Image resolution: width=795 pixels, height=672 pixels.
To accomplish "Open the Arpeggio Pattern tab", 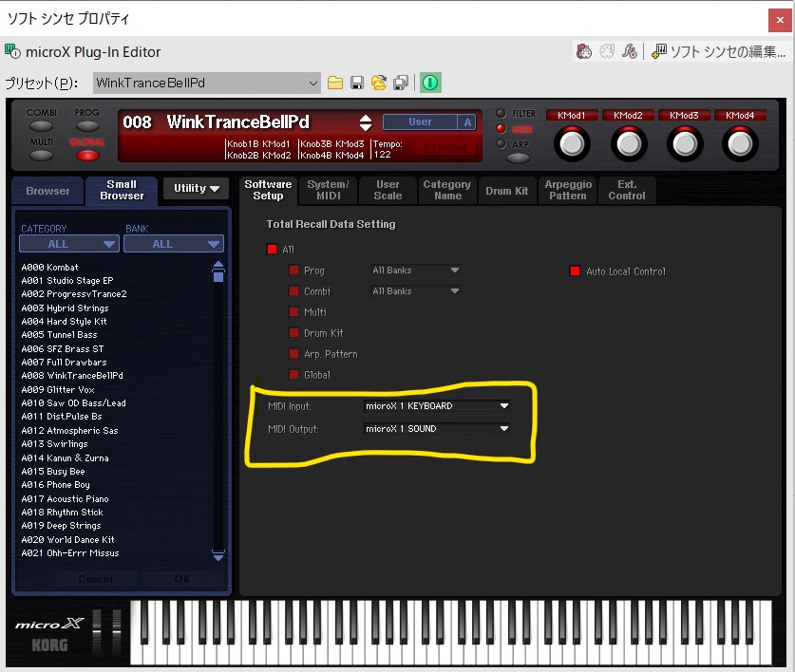I will tap(568, 190).
